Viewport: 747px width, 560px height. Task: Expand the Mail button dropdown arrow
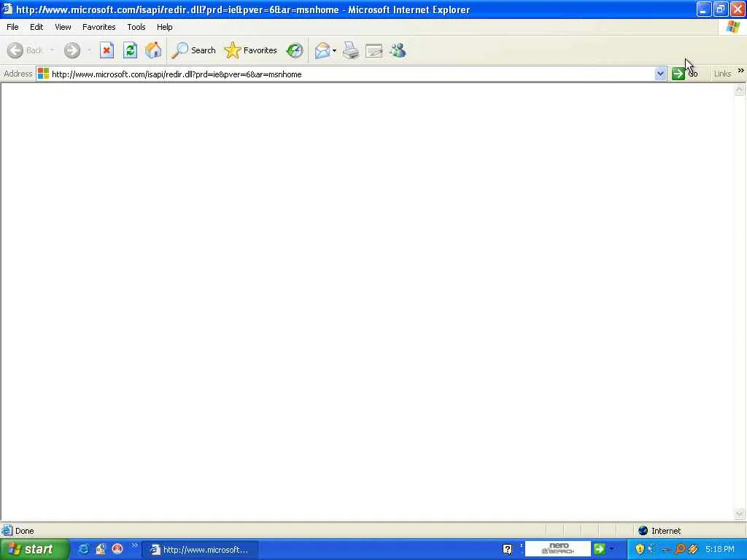click(334, 50)
